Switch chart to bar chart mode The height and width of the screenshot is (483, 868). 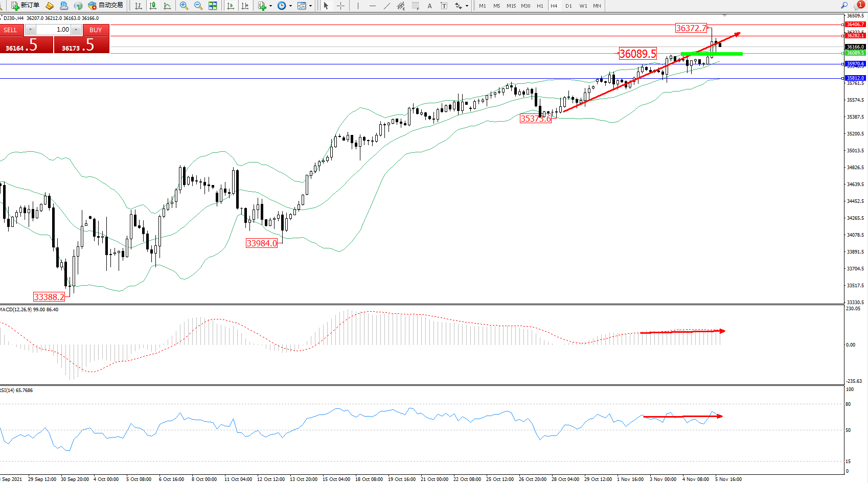click(x=139, y=6)
